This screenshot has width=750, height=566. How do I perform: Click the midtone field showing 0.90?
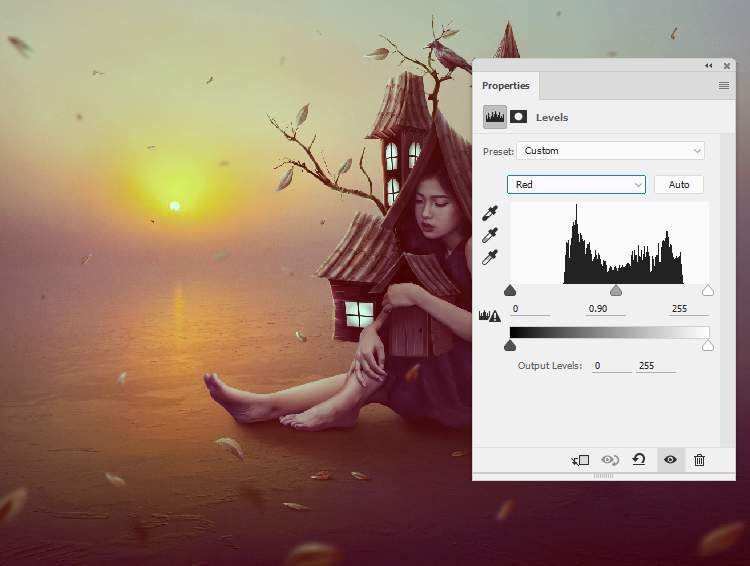pos(606,309)
